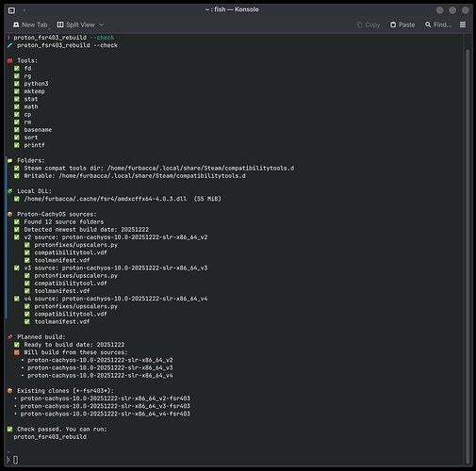The image size is (476, 471).
Task: Click the 'Detected newest build date: 20251222' text
Action: 87,230
